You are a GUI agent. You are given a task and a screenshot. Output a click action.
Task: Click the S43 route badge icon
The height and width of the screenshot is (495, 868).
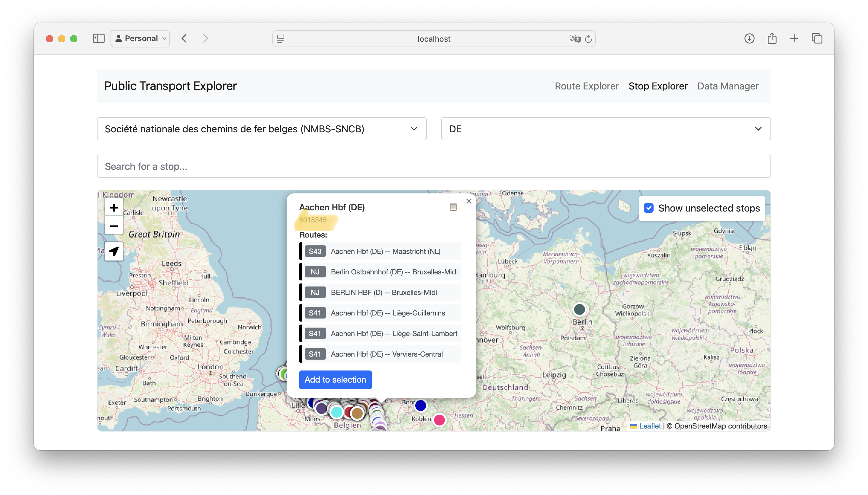click(x=315, y=251)
